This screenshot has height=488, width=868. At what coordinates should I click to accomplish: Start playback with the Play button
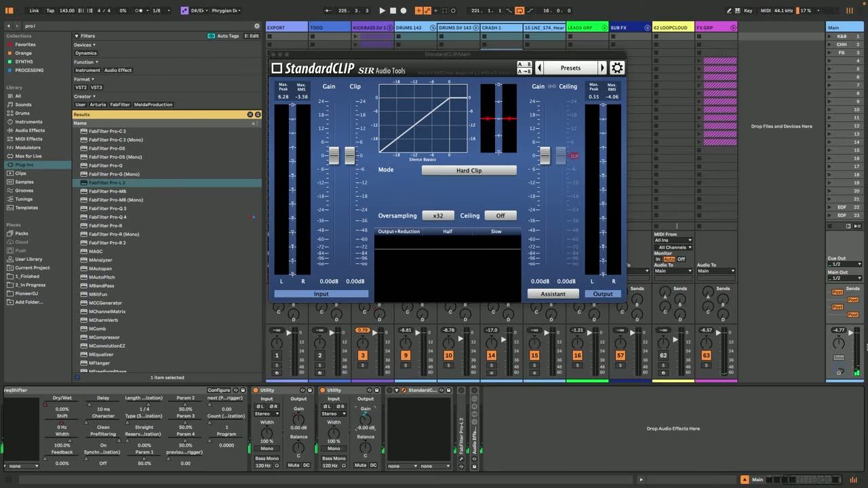(382, 11)
